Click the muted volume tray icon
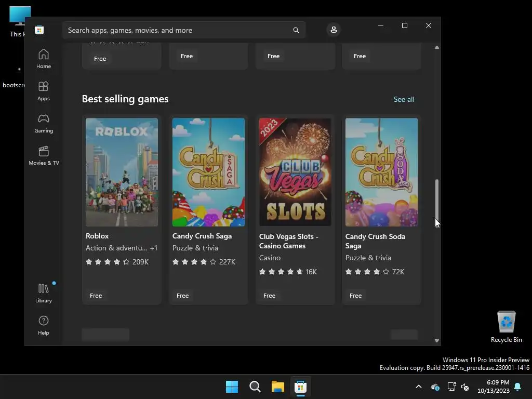This screenshot has width=532, height=399. point(465,387)
